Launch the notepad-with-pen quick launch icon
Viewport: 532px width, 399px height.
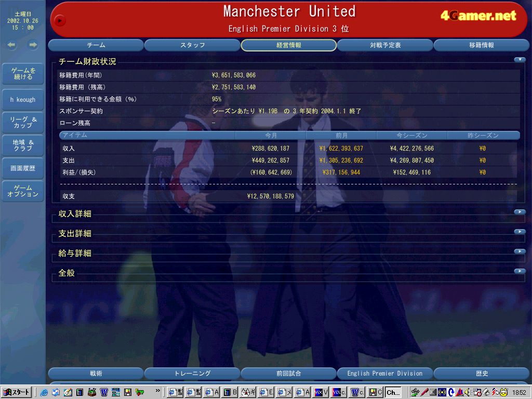pyautogui.click(x=68, y=393)
